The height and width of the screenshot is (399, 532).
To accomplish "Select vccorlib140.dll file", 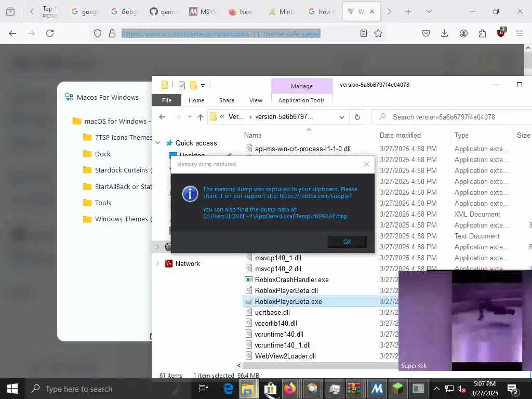I will pyautogui.click(x=276, y=323).
